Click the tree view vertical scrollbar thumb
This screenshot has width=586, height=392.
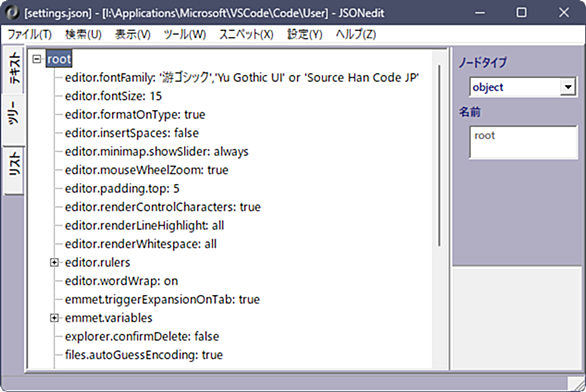[x=440, y=155]
